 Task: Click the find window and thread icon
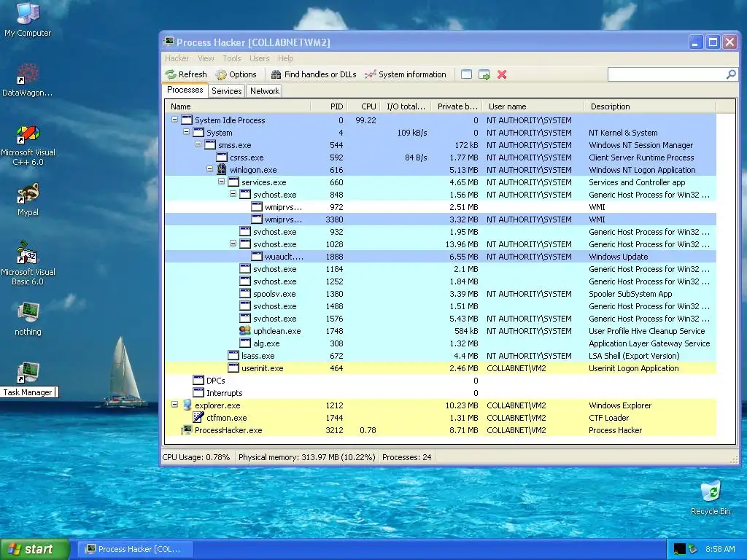[x=484, y=74]
